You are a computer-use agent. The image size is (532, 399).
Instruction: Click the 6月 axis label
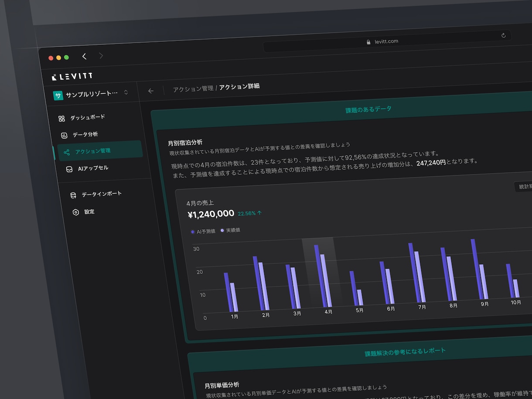391,308
